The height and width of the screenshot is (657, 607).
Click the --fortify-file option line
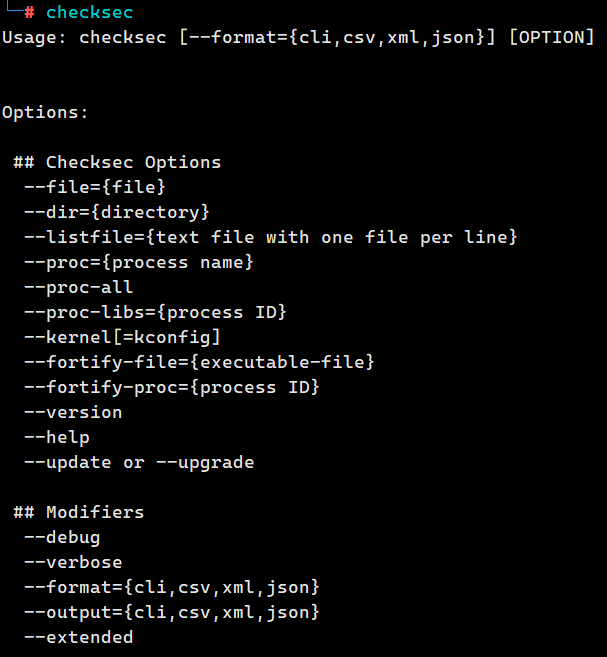click(199, 362)
